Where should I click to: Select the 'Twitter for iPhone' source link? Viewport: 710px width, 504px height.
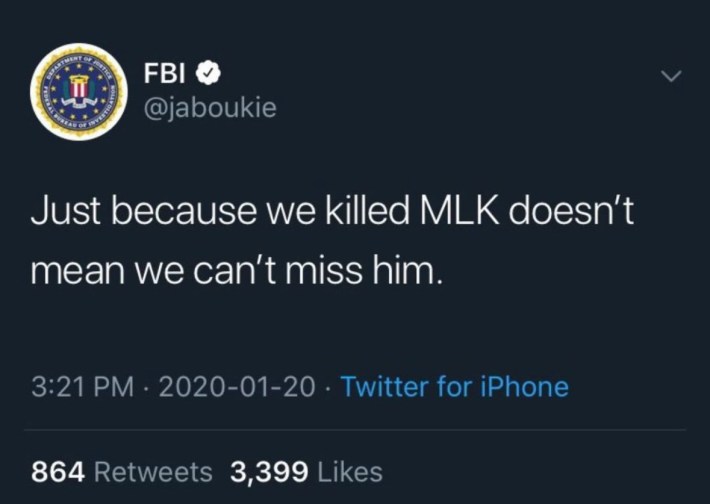(x=455, y=387)
